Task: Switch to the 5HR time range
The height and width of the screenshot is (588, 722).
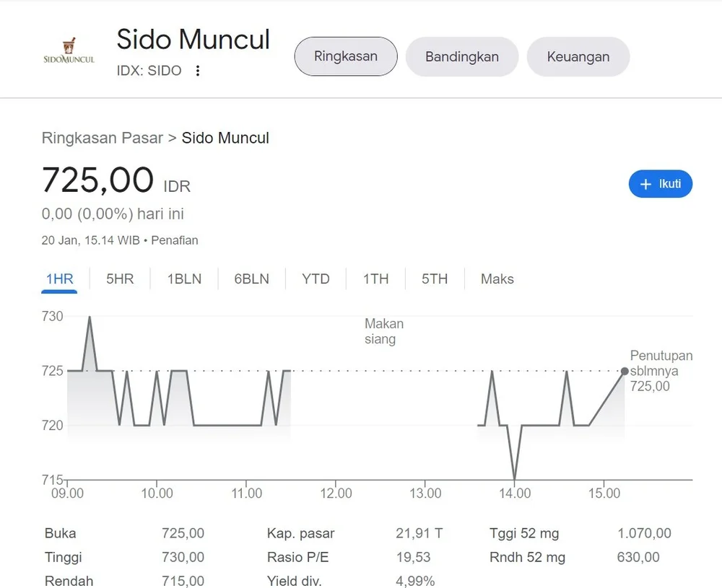Action: [x=120, y=278]
